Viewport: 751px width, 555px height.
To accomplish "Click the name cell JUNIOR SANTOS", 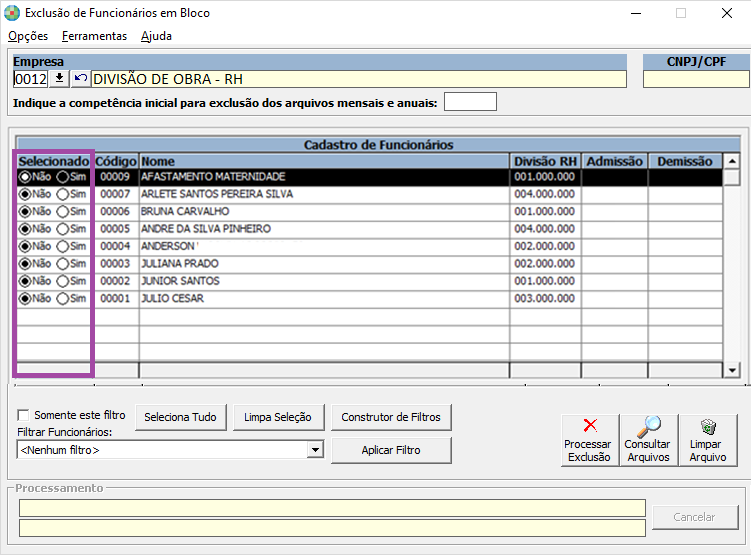I will pyautogui.click(x=324, y=281).
